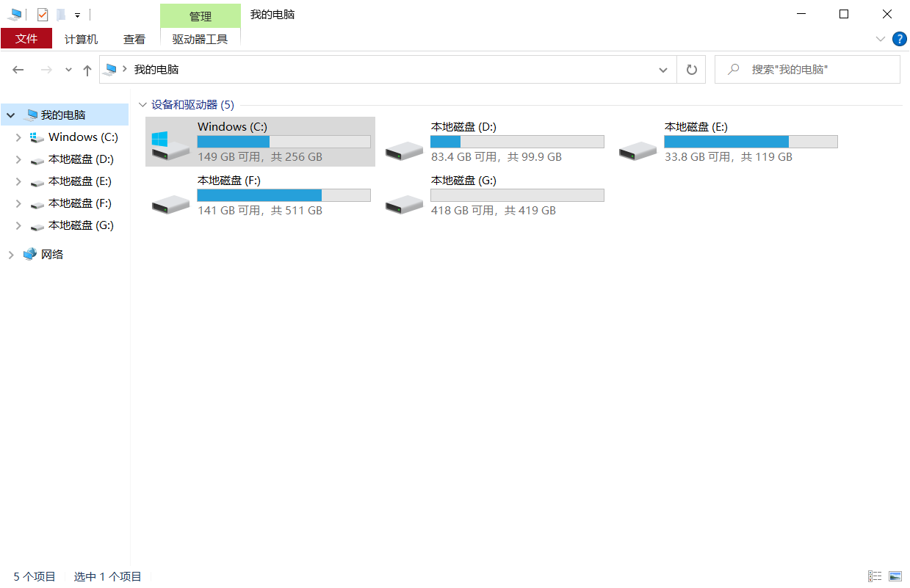This screenshot has width=910, height=588.
Task: Click the text 33.8 GB 可用，共 119 GB
Action: tap(729, 157)
